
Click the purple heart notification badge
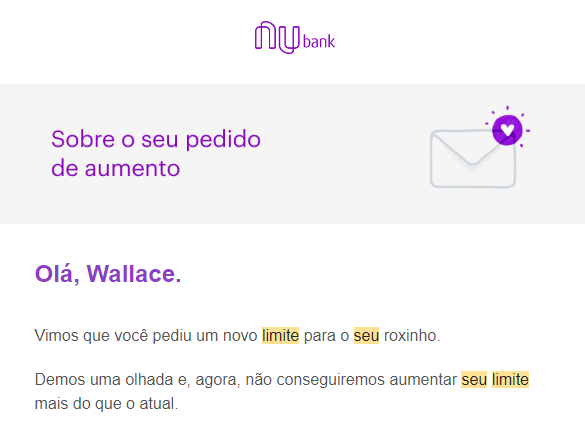[x=507, y=130]
